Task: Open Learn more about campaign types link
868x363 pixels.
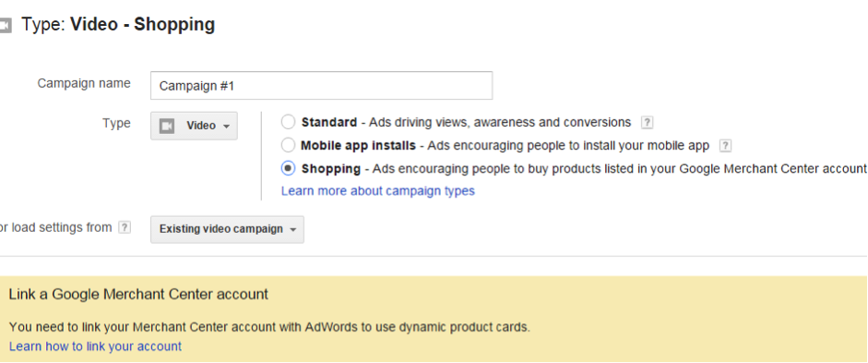Action: [377, 191]
